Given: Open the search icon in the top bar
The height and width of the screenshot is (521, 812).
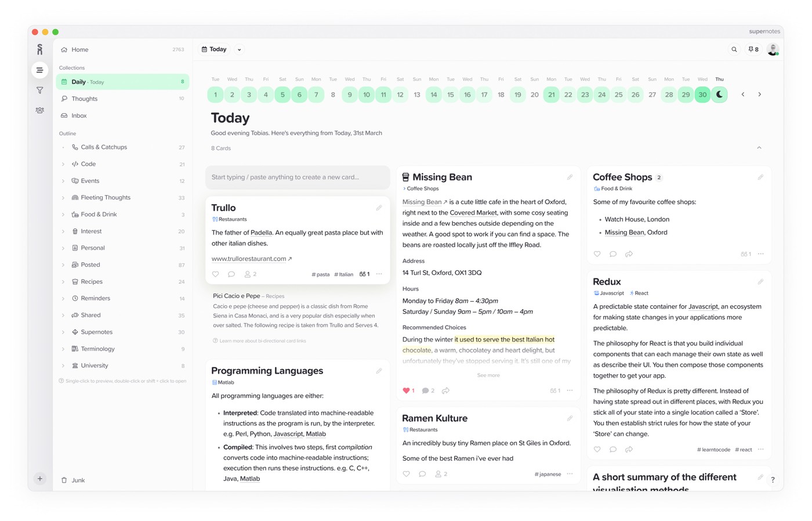Looking at the screenshot, I should pyautogui.click(x=734, y=49).
